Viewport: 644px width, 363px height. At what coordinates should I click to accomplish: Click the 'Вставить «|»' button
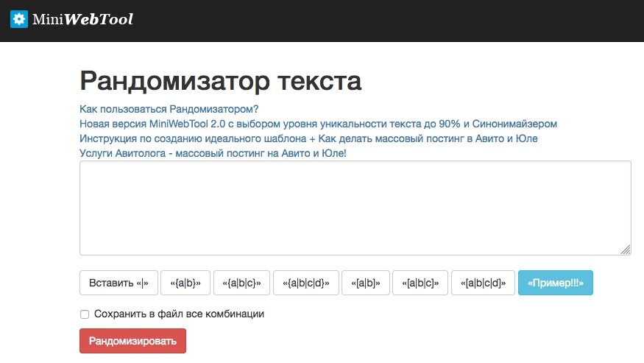118,283
